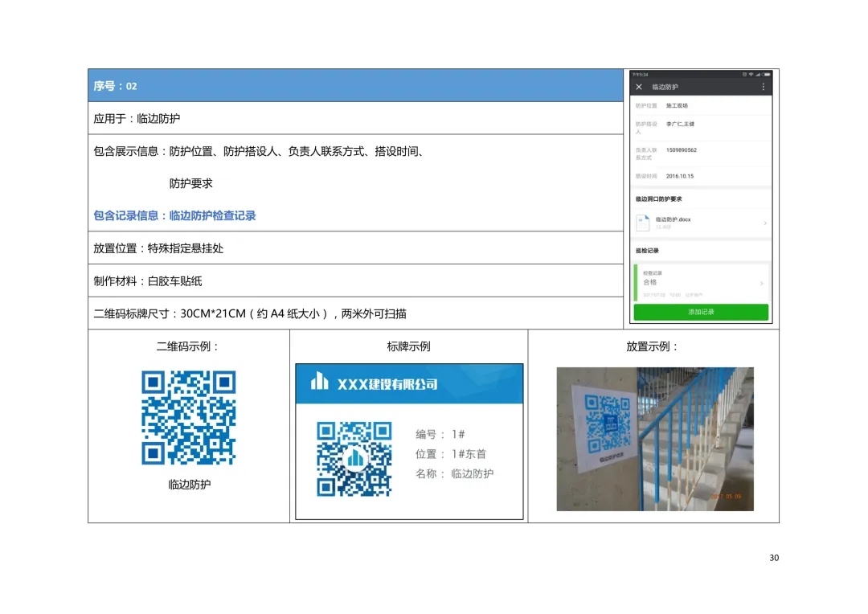The image size is (868, 614).
Task: Click the date value 2016.10.15
Action: pos(679,176)
